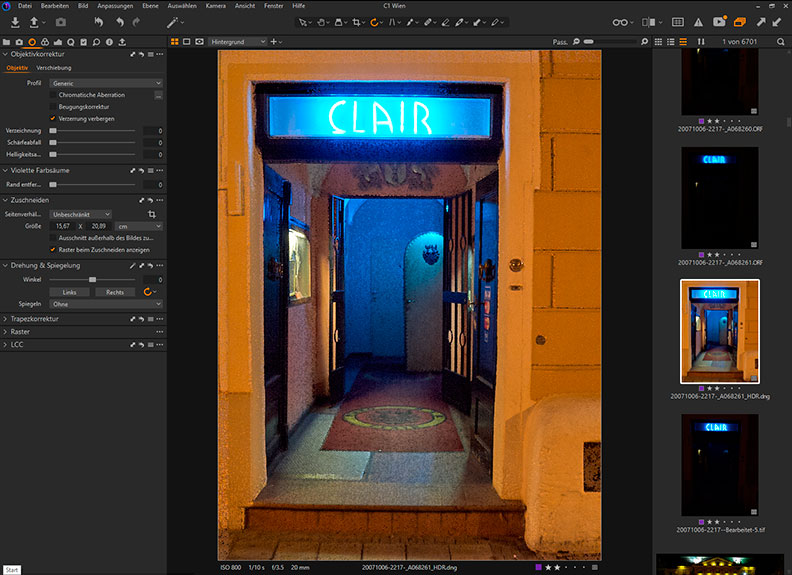Select thumbnail 20071006-2217-_A068261.ORF
792x575 pixels.
click(720, 198)
